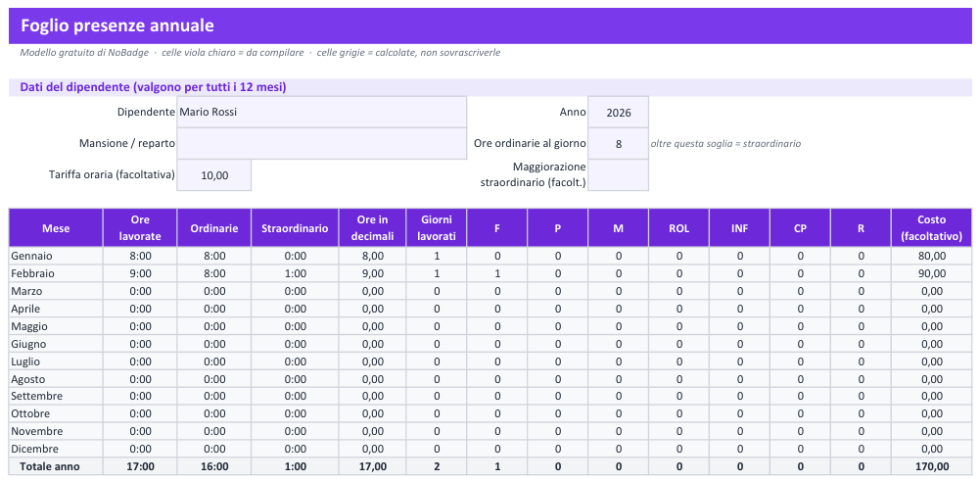Click the Giorni lavorati column header
The height and width of the screenshot is (481, 980).
437,228
